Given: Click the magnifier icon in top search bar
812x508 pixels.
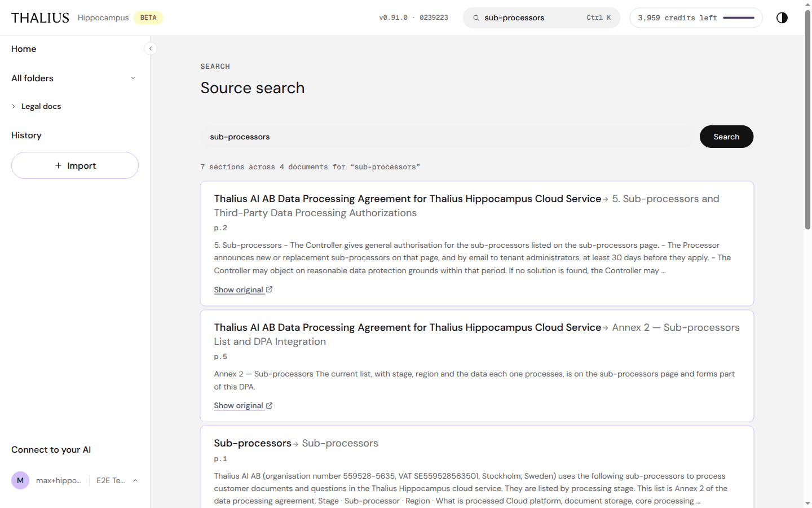Looking at the screenshot, I should coord(476,18).
